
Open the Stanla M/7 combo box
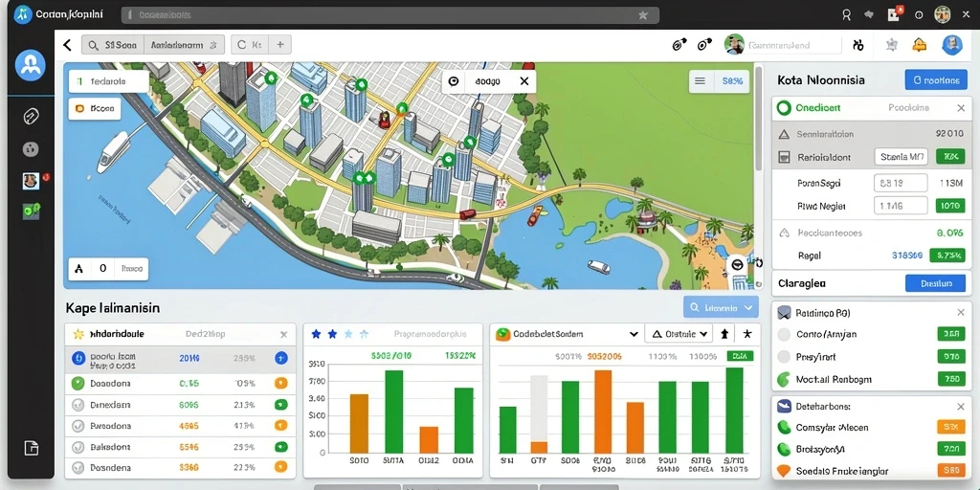click(902, 157)
